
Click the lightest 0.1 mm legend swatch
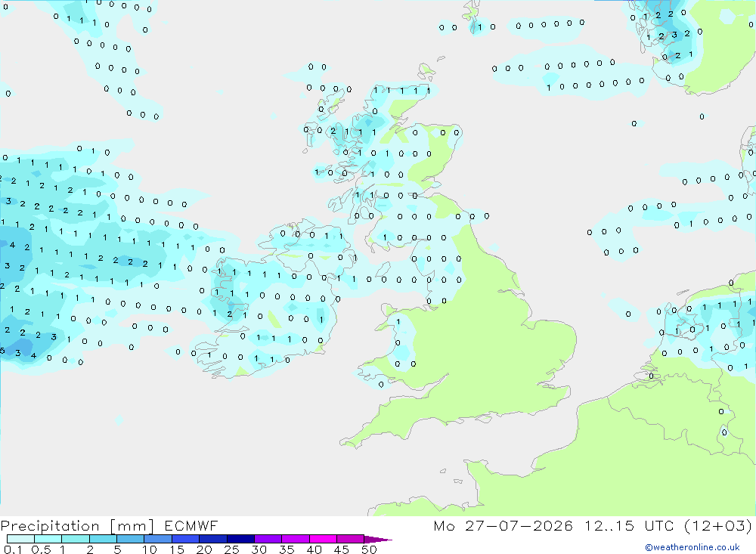tap(20, 539)
